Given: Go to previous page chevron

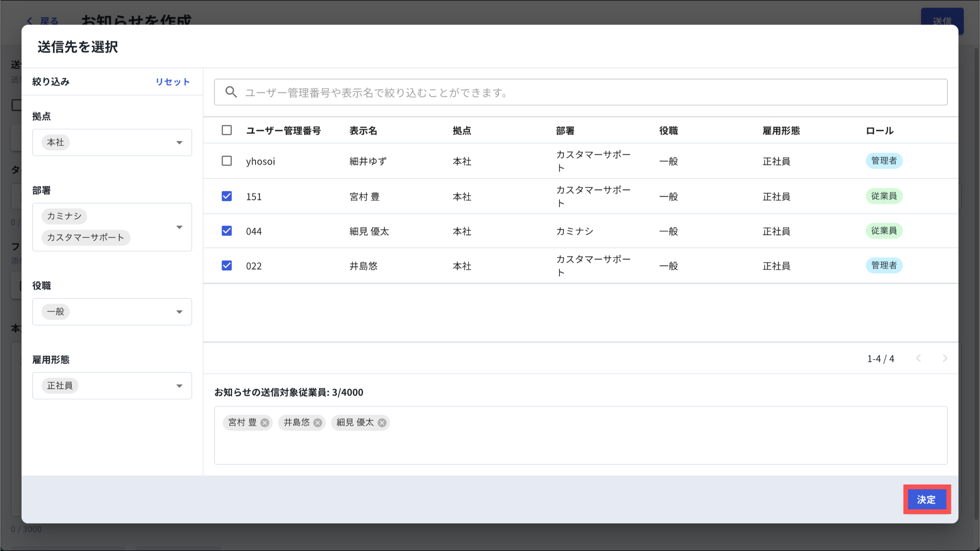Looking at the screenshot, I should 918,359.
